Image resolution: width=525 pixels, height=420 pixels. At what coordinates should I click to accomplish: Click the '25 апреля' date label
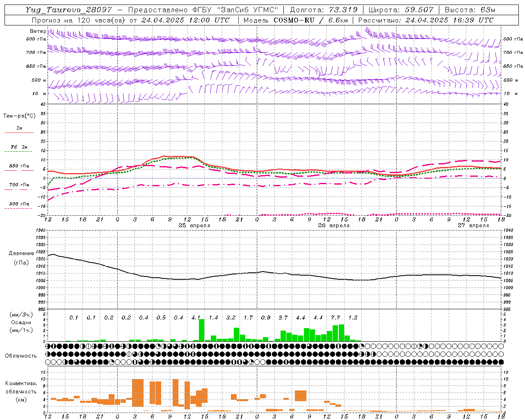click(x=194, y=226)
